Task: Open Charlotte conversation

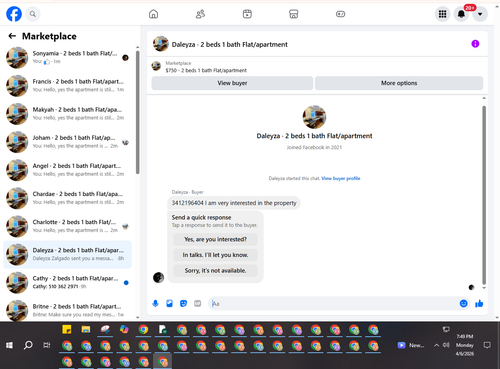Action: pos(67,226)
